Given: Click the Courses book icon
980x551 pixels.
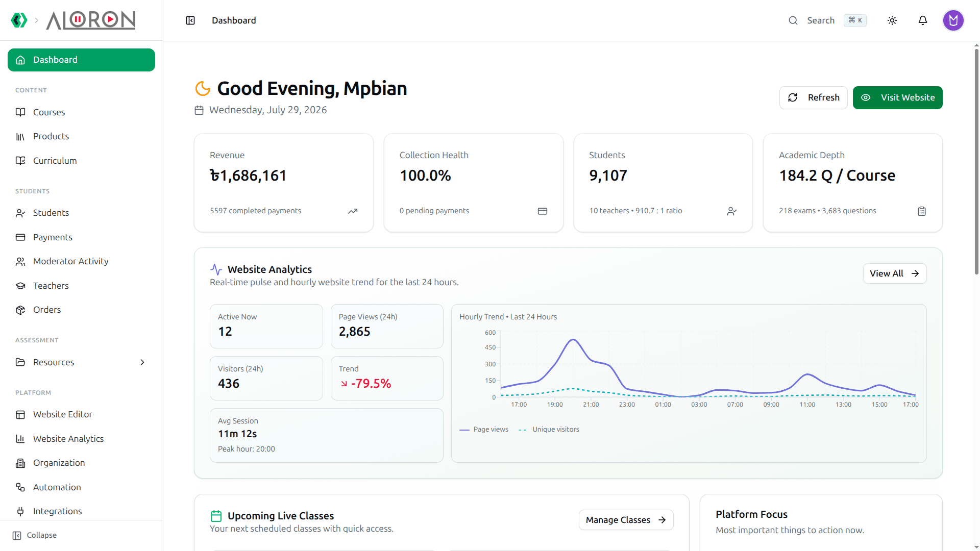Looking at the screenshot, I should pyautogui.click(x=20, y=112).
